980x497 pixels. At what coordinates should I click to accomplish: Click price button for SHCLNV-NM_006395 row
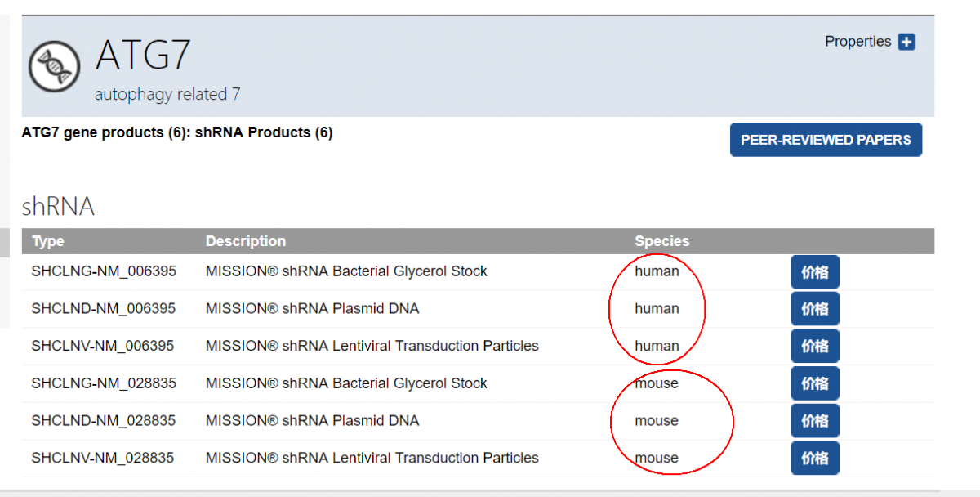pyautogui.click(x=814, y=347)
